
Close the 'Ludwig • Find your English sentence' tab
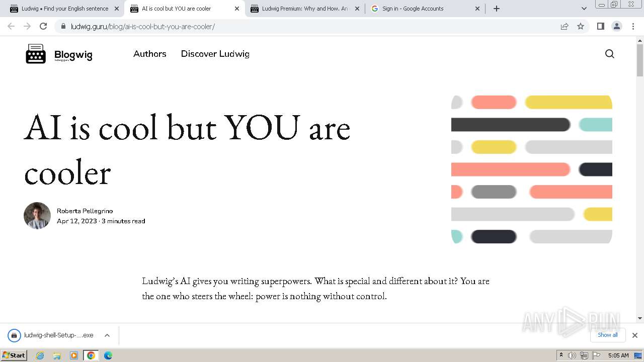[x=117, y=9]
